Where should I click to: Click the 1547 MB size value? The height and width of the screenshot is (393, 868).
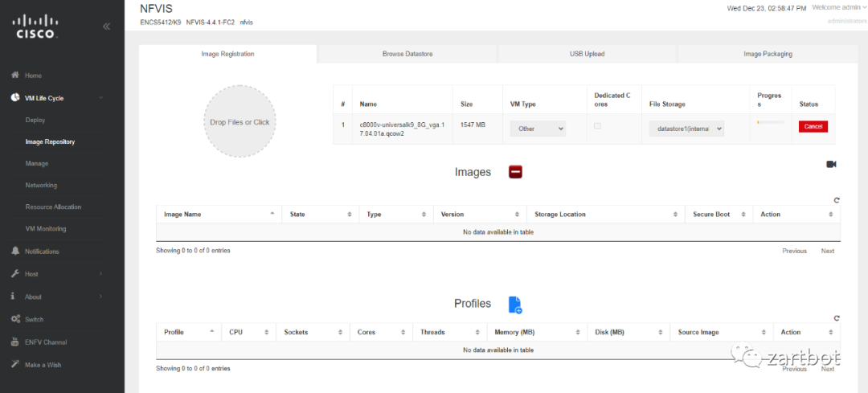[473, 125]
